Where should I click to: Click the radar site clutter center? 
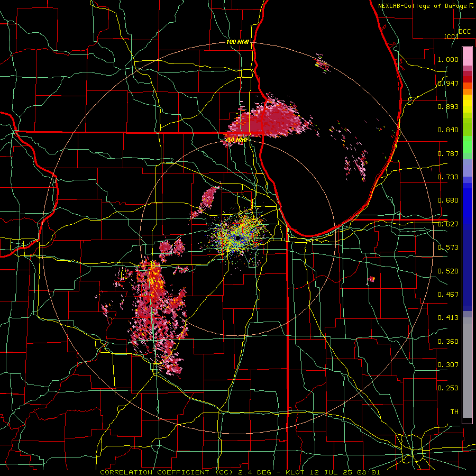point(237,239)
